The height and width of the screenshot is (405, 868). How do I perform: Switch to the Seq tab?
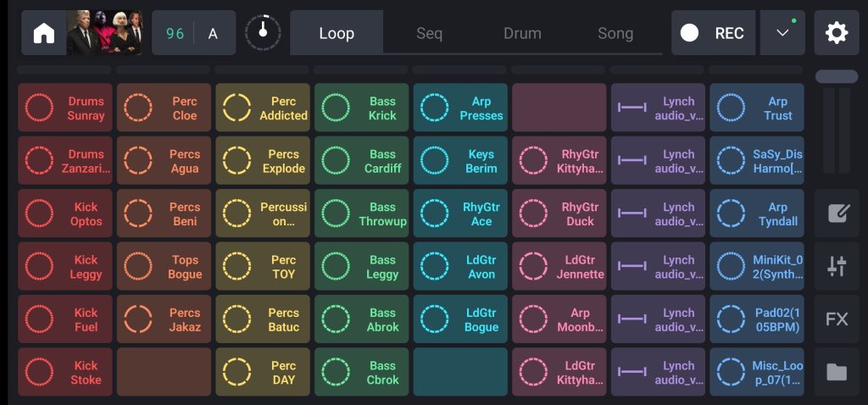tap(429, 34)
